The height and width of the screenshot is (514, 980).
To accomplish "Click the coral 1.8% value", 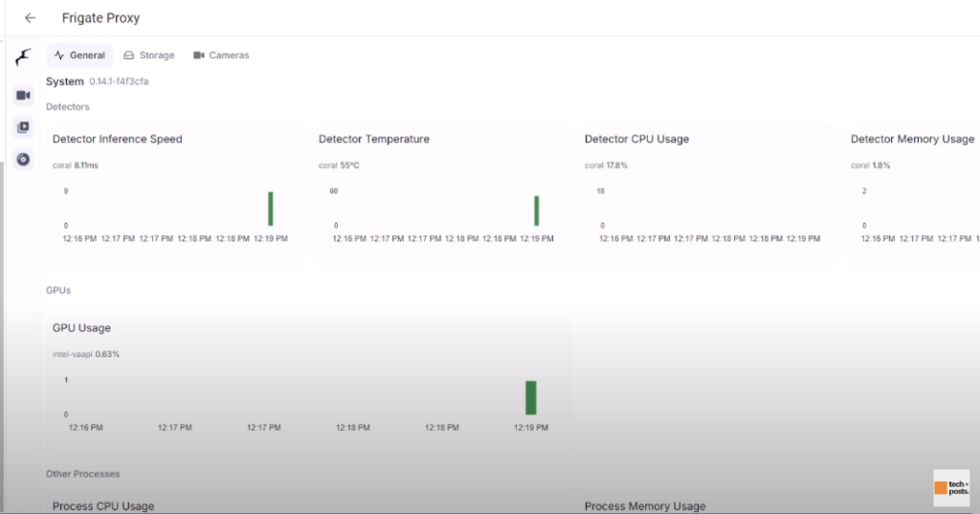I will 870,165.
